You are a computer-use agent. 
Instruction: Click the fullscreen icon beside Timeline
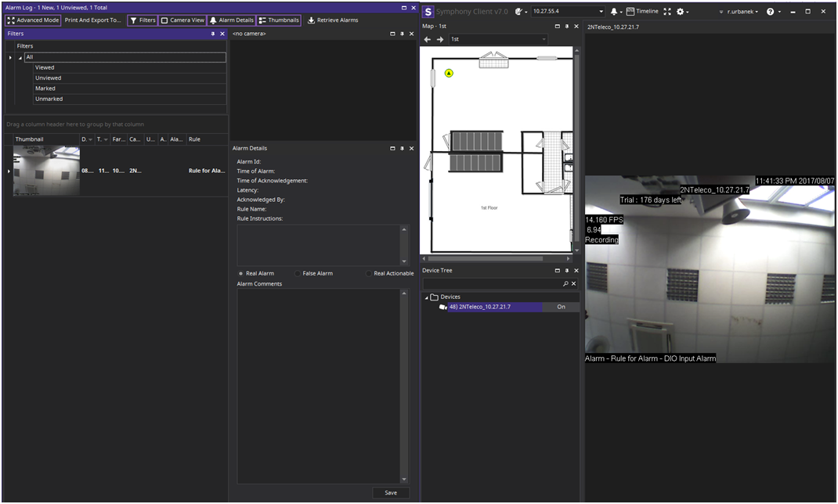tap(667, 12)
